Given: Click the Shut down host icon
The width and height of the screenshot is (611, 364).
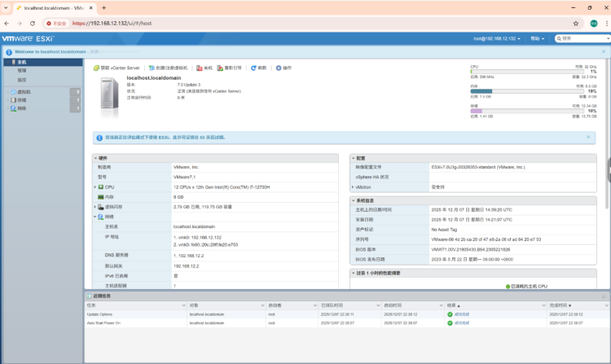Looking at the screenshot, I should coord(199,68).
